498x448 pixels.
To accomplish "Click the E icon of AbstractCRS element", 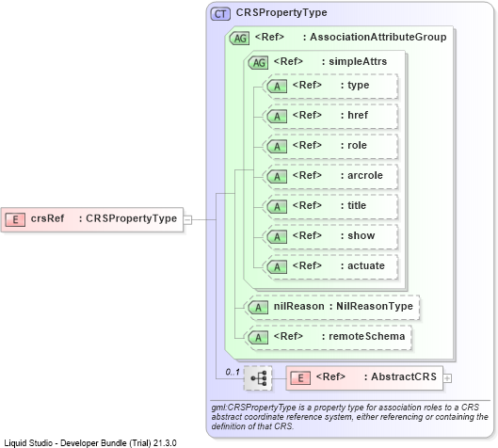I will (x=300, y=378).
